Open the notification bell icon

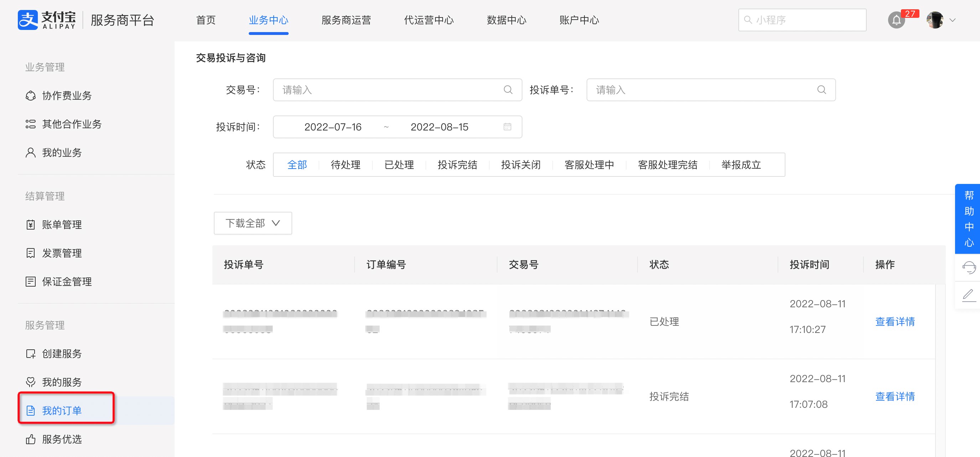pyautogui.click(x=896, y=20)
